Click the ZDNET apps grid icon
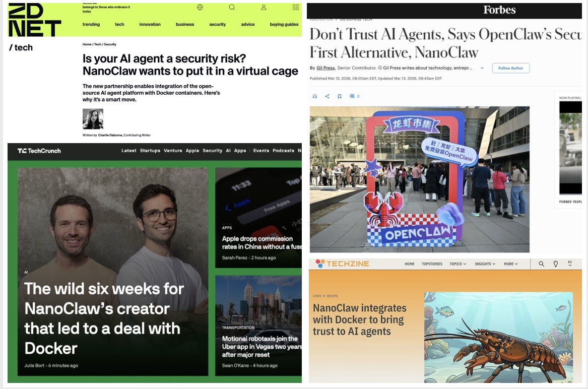 pyautogui.click(x=296, y=7)
